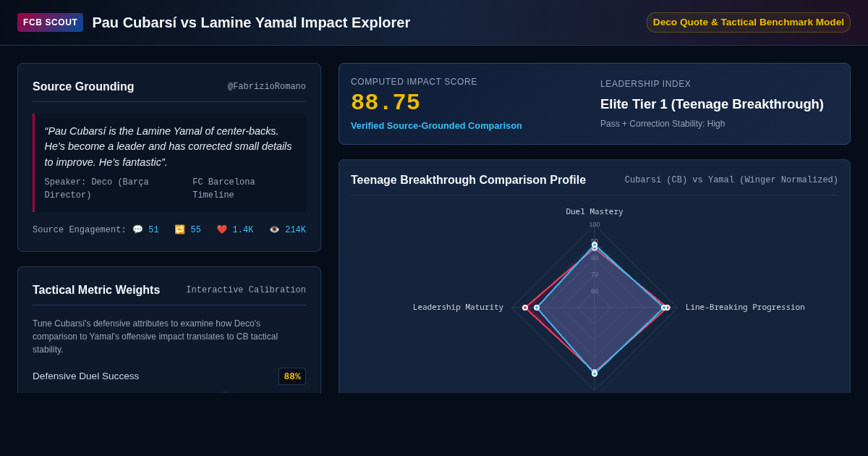Image resolution: width=868 pixels, height=456 pixels.
Task: Click the top Duel Mastery radar data point
Action: (x=595, y=245)
